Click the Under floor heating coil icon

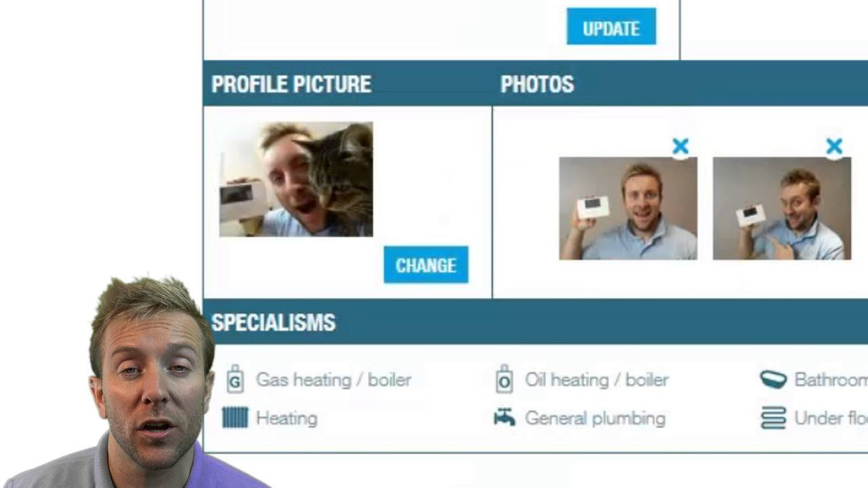[773, 418]
